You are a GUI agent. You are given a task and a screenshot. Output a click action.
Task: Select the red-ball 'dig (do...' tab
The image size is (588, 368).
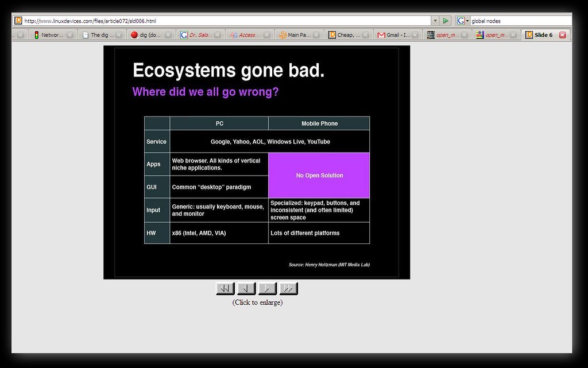click(147, 35)
